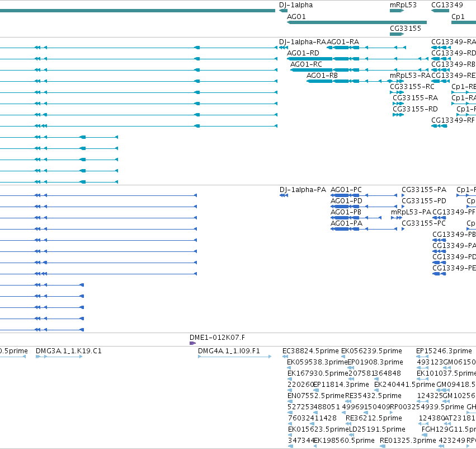This screenshot has height=449, width=476.
Task: Select the CG33155-RA transcript label
Action: click(415, 98)
